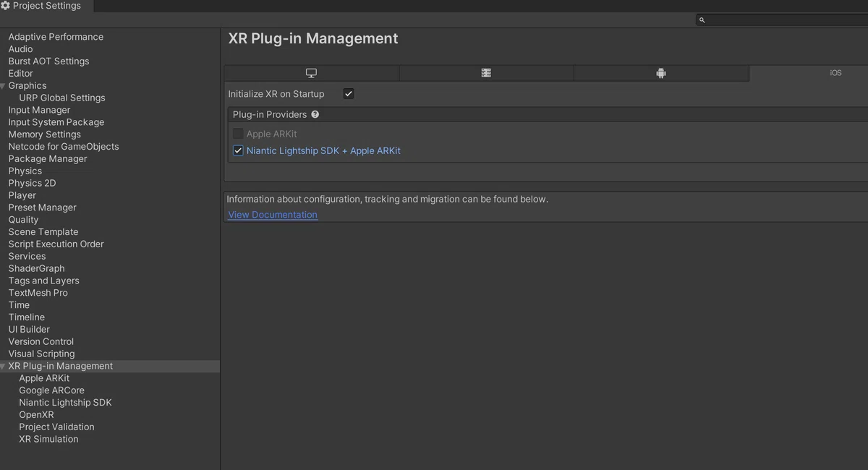Open ShaderGraph settings
This screenshot has width=868, height=470.
(36, 269)
